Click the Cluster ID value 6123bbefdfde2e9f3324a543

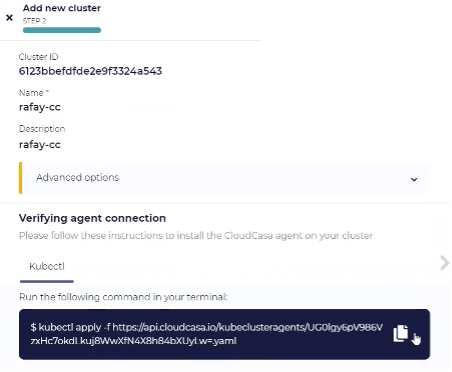click(90, 71)
